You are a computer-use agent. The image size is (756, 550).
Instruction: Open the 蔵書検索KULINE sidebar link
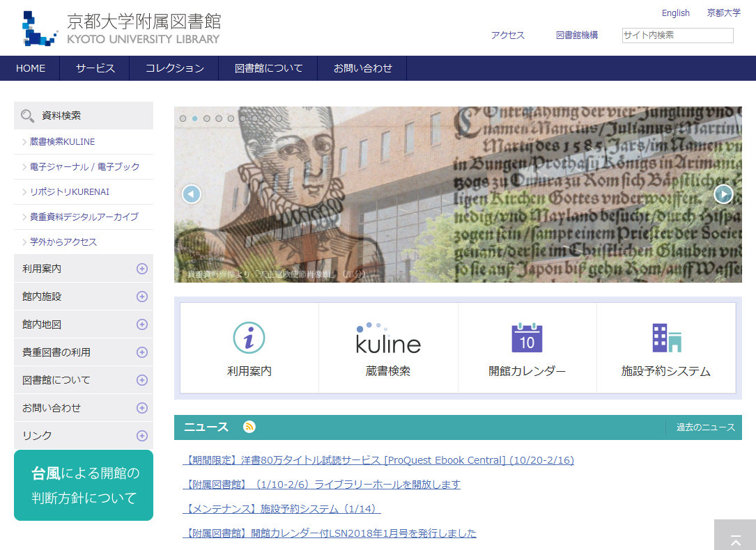62,141
